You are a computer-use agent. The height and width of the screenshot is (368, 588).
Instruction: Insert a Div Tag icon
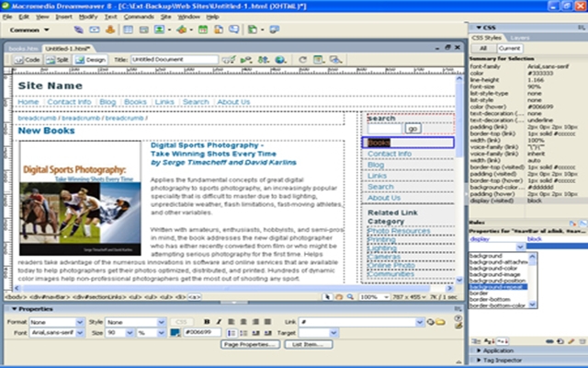pyautogui.click(x=143, y=29)
